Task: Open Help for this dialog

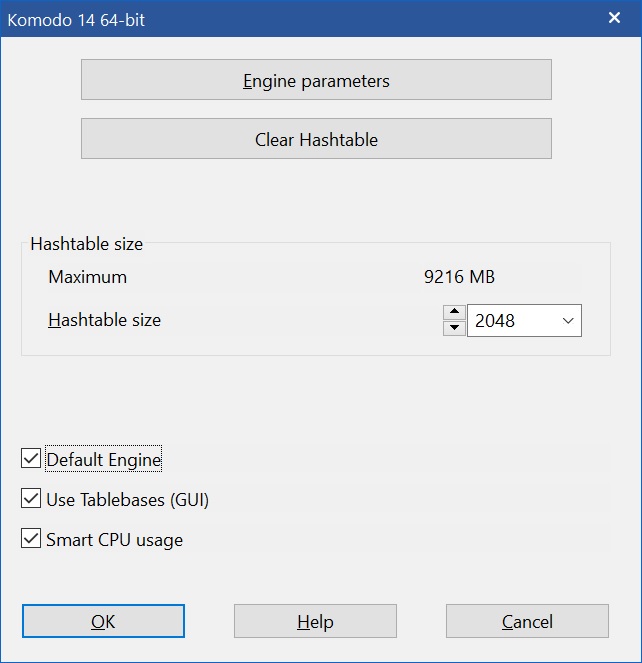Action: (x=315, y=621)
